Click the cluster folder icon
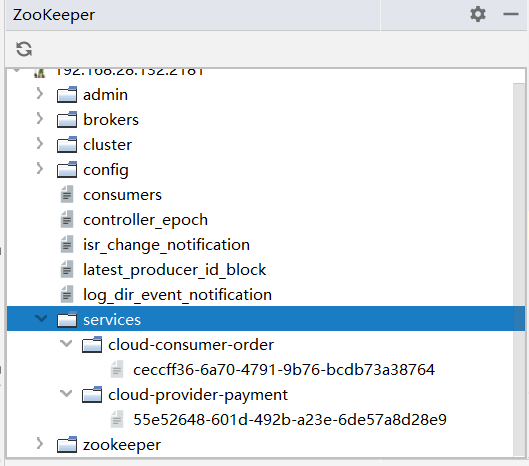The width and height of the screenshot is (529, 466). click(x=67, y=144)
